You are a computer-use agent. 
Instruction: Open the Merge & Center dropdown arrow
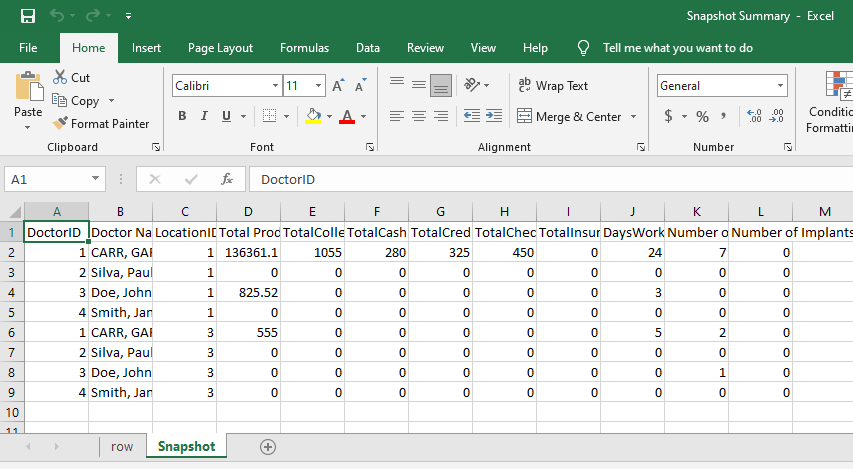[634, 117]
